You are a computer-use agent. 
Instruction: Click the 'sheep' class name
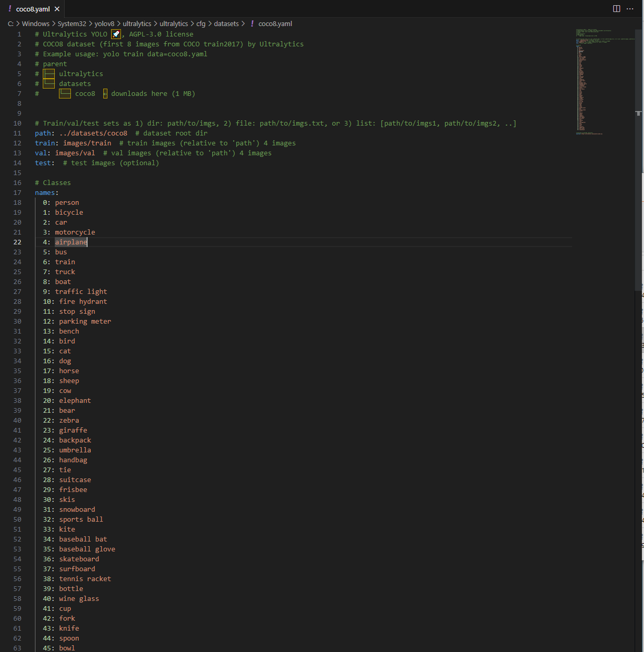pyautogui.click(x=69, y=381)
